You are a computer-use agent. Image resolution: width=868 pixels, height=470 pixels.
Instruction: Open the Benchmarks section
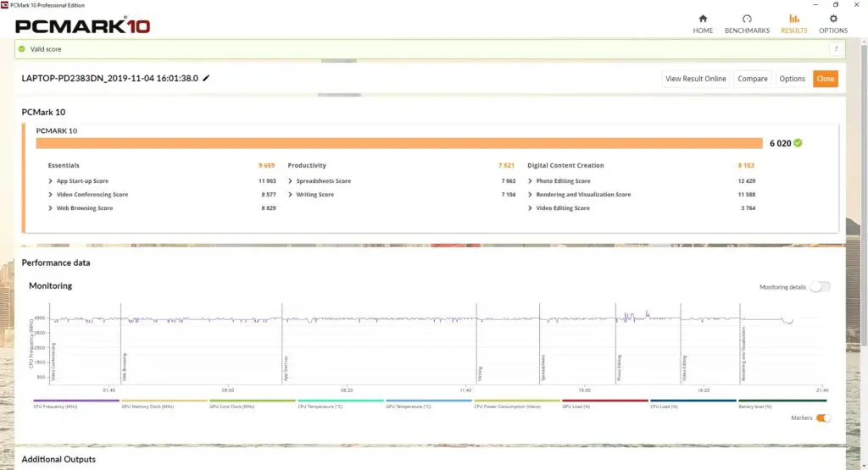point(747,25)
